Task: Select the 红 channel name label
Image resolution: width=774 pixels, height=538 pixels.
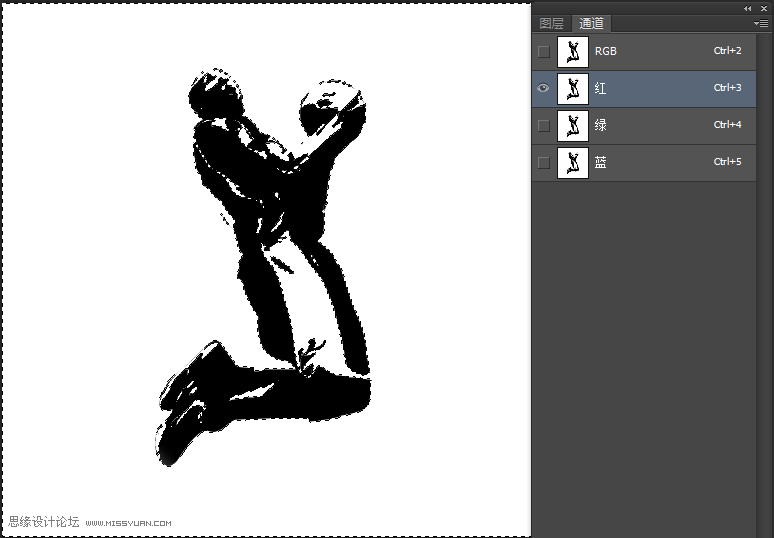Action: [600, 88]
